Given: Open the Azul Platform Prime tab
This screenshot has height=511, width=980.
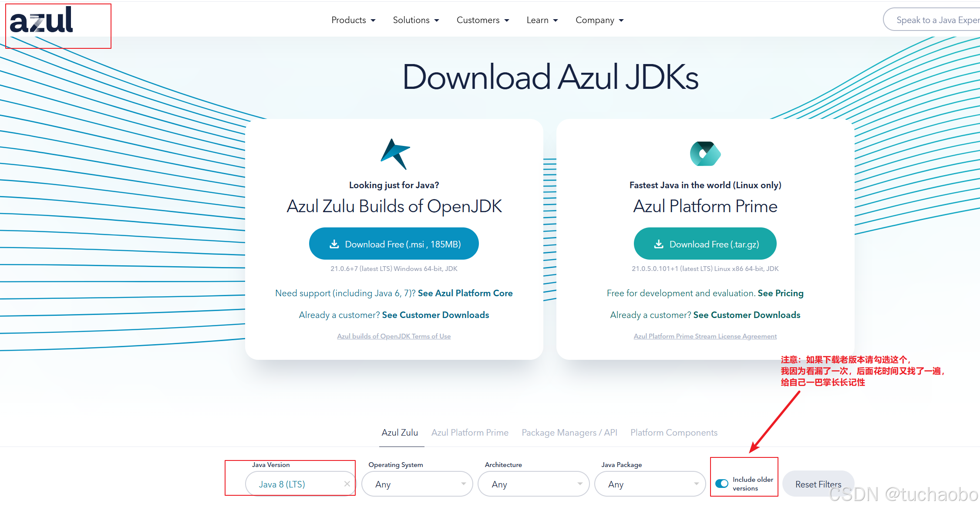Looking at the screenshot, I should [x=470, y=432].
